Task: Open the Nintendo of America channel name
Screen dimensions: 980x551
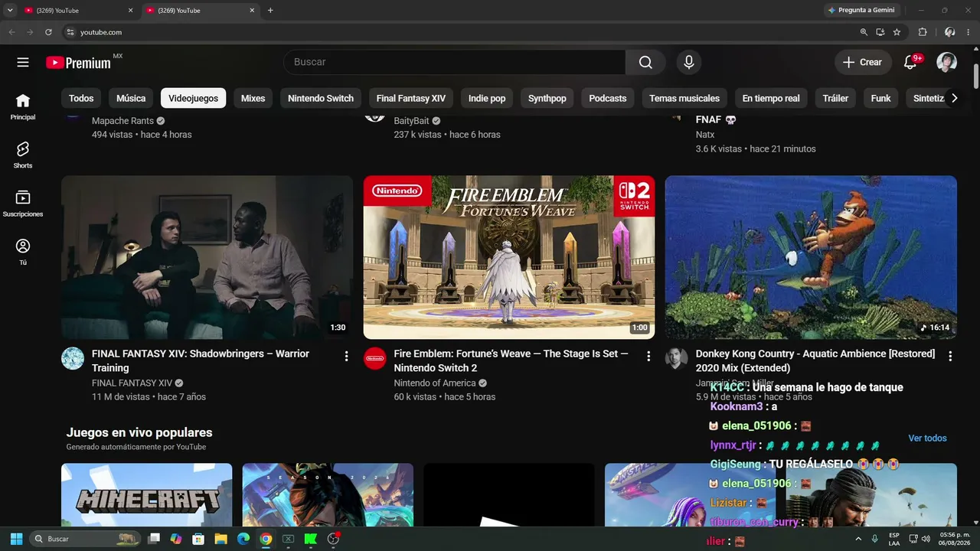Action: [435, 383]
